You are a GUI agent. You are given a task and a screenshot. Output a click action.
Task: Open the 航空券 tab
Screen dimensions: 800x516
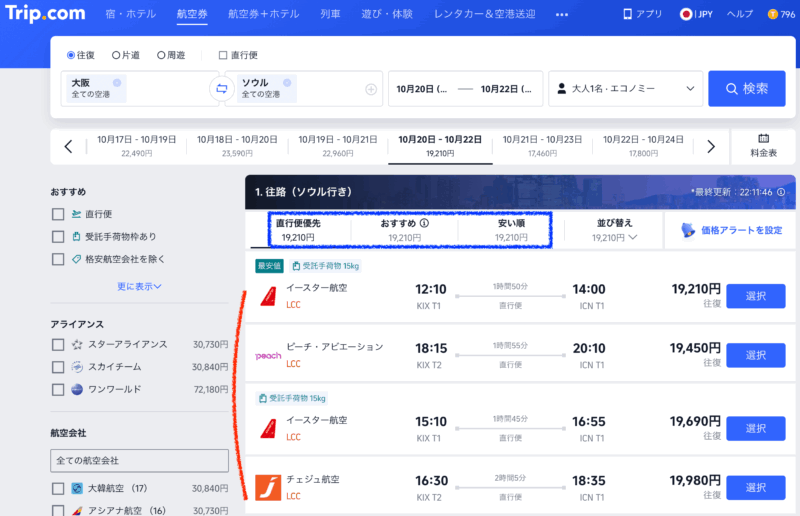(x=192, y=14)
